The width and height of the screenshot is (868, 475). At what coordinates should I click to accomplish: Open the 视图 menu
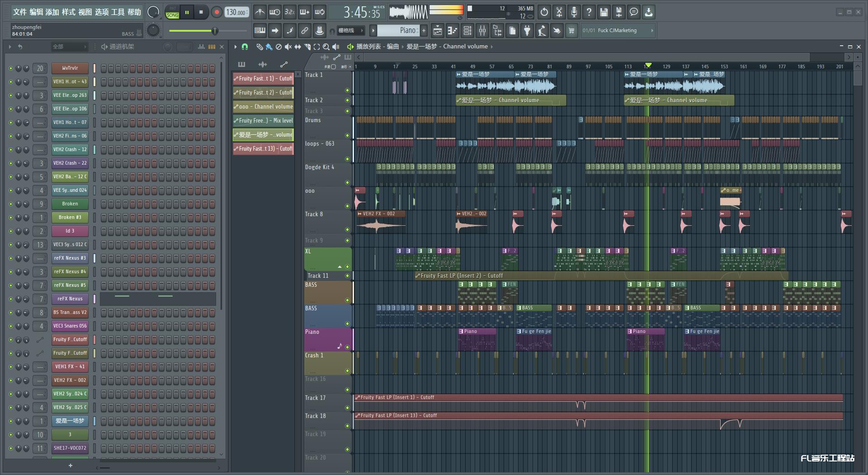pyautogui.click(x=85, y=12)
